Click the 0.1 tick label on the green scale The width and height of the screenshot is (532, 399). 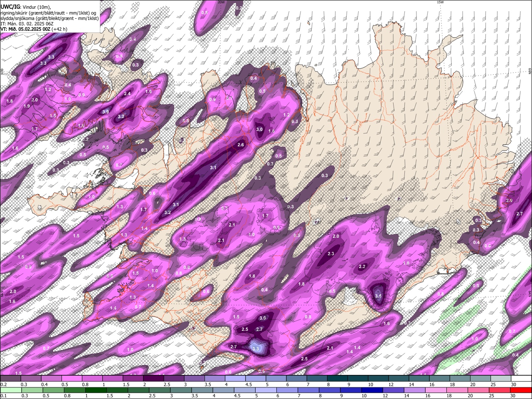coord(3,396)
